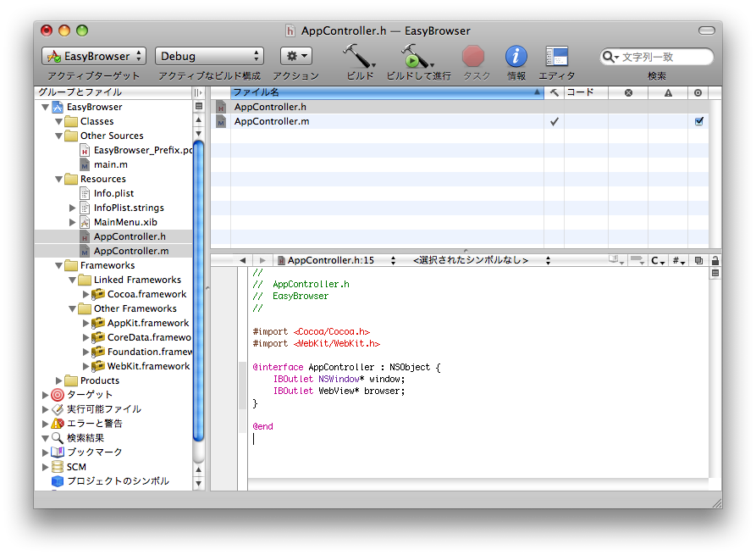This screenshot has width=756, height=555.
Task: Click the sidebar column-chooser button by グループとファイル
Action: coord(198,92)
